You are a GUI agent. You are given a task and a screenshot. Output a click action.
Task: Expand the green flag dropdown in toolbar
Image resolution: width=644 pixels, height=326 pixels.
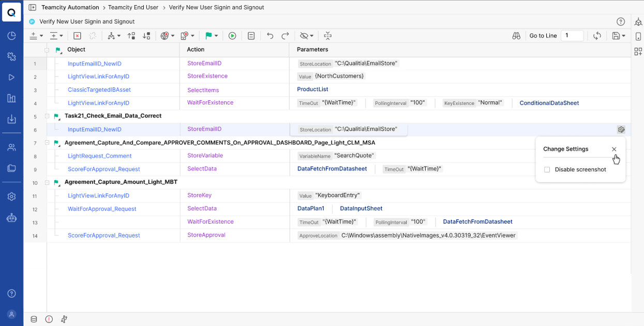click(216, 36)
